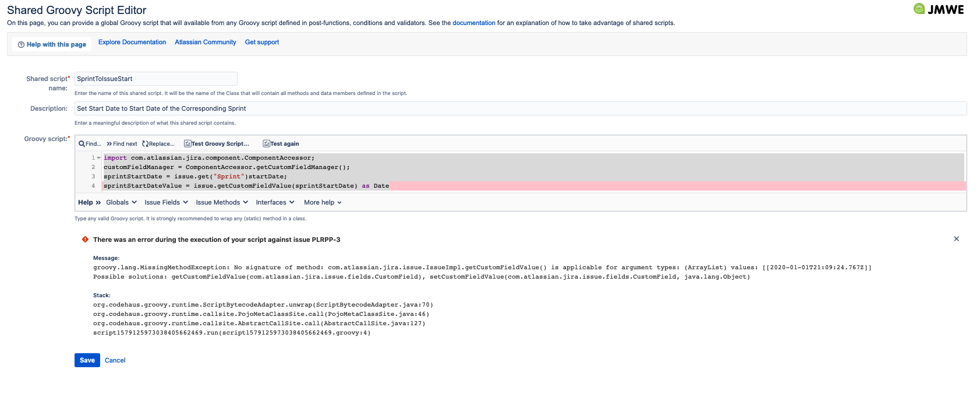Screen dimensions: 980x394
Task: Open the documentation link in the intro text
Action: tap(474, 23)
